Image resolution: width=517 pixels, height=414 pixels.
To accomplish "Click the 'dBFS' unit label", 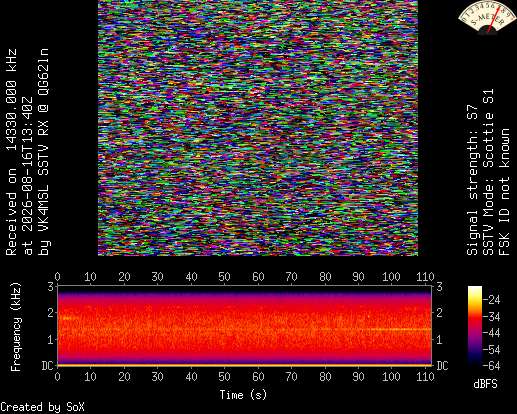I will (485, 384).
